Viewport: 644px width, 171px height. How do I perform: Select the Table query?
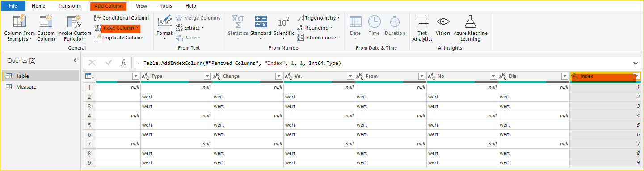point(41,76)
